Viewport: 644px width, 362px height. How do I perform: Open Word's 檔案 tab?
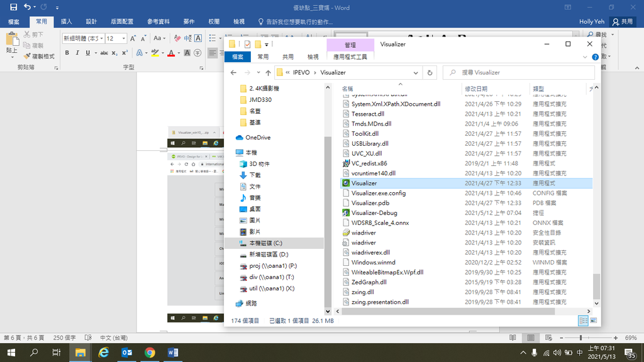(x=14, y=22)
